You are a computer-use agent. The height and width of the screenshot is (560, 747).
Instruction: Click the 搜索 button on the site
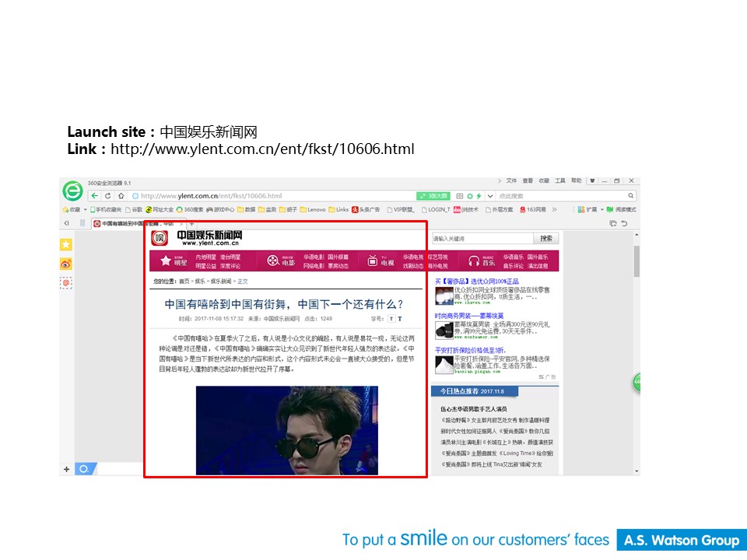click(x=546, y=239)
